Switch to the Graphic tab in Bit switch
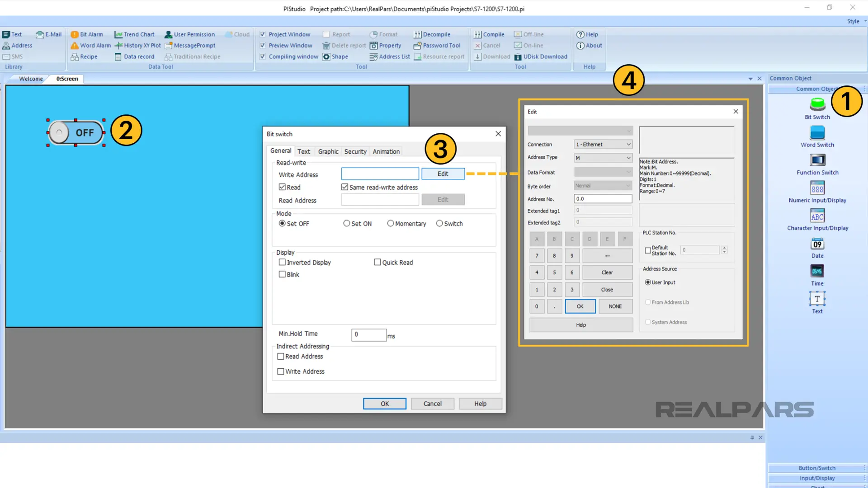 [x=328, y=151]
